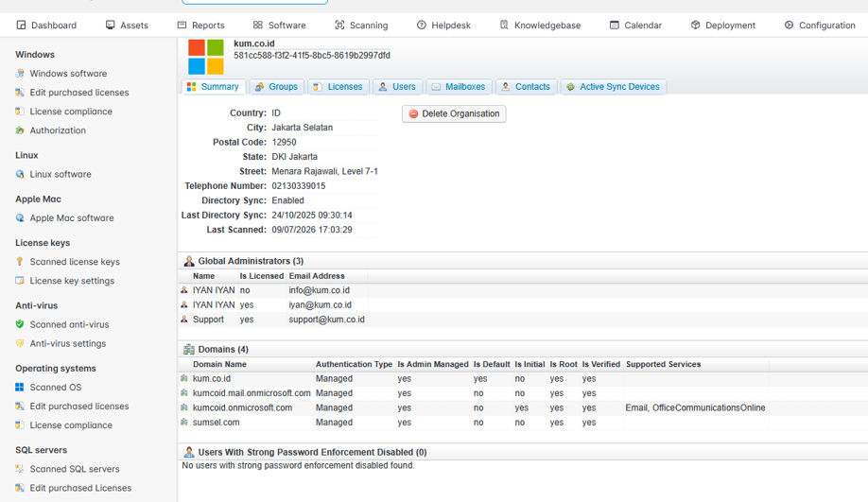The width and height of the screenshot is (868, 502).
Task: Open the Software menu
Action: click(280, 25)
